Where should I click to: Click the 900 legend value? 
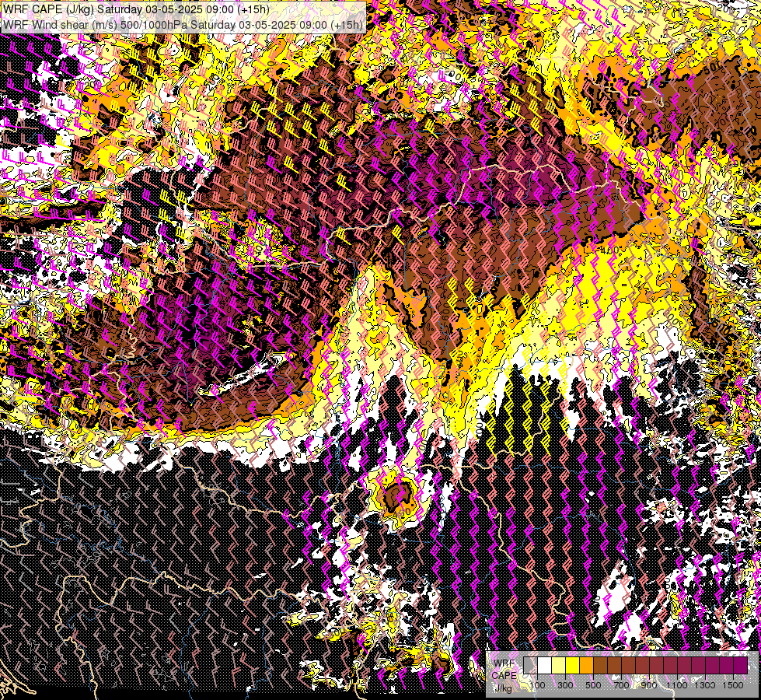tap(649, 685)
